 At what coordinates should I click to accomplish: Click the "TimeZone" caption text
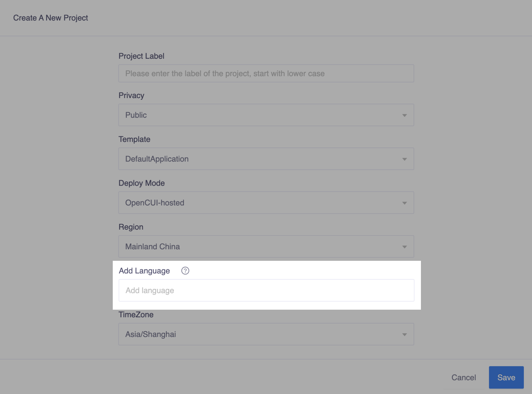pyautogui.click(x=136, y=315)
